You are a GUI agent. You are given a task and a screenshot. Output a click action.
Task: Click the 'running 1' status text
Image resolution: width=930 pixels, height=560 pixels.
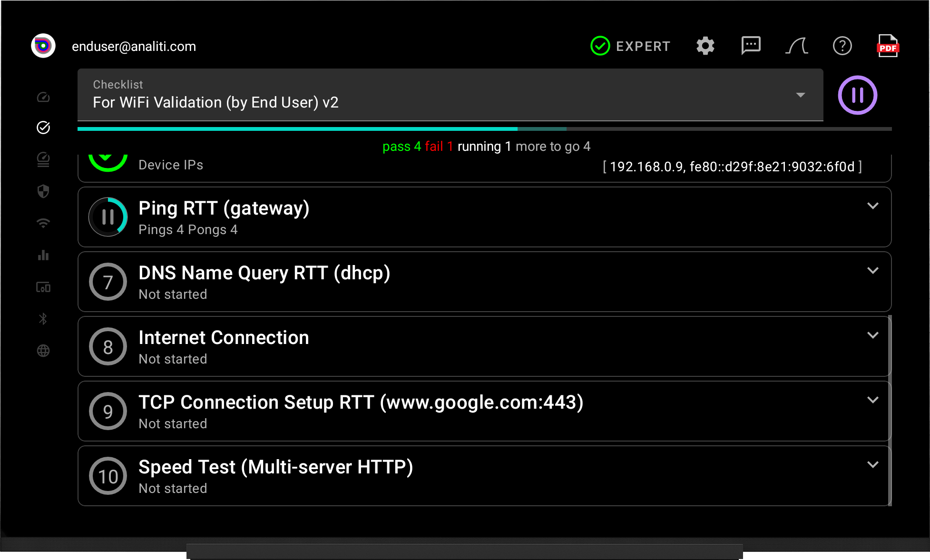(x=485, y=147)
